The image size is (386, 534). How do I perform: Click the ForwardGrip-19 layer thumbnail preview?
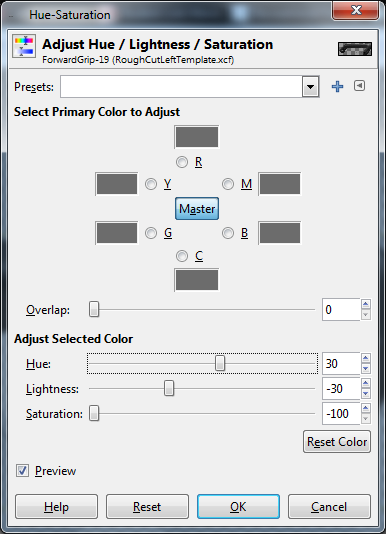tap(355, 49)
